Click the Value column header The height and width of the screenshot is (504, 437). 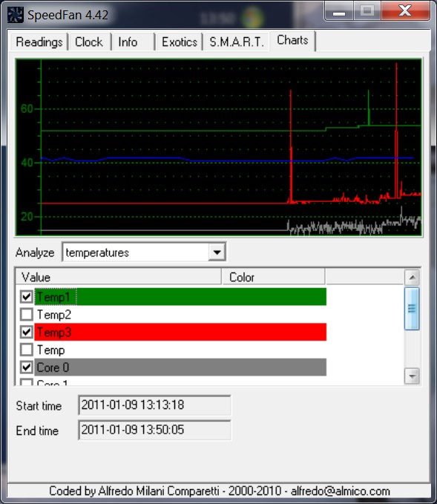pos(119,277)
